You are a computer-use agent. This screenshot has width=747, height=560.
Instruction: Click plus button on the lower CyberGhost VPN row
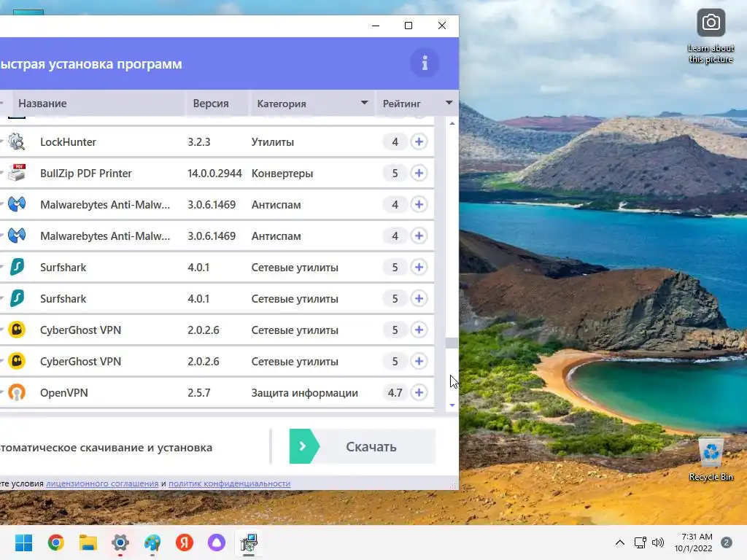(x=419, y=361)
